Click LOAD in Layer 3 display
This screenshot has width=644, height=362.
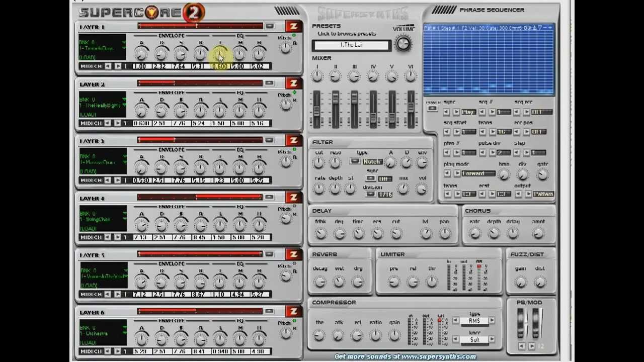point(88,171)
